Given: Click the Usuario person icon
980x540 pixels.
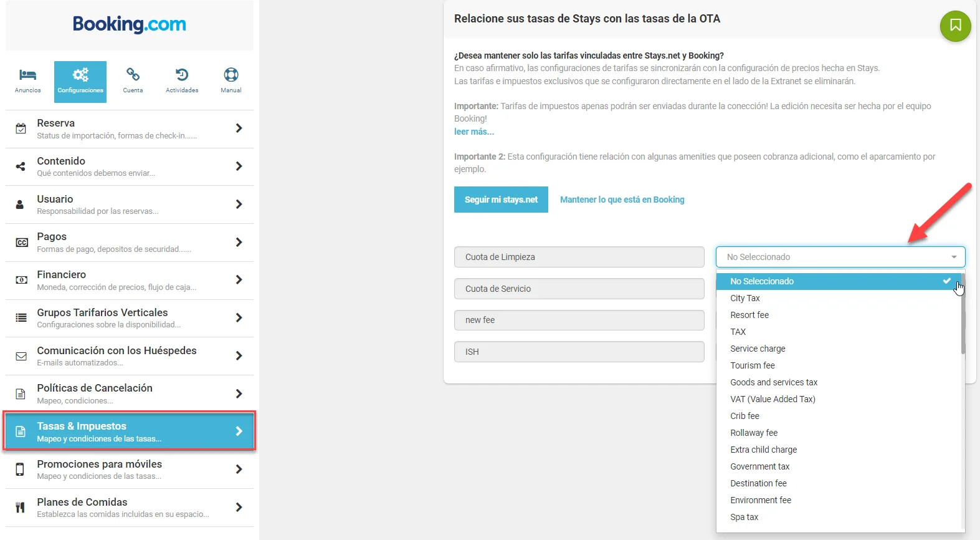Looking at the screenshot, I should coord(20,205).
